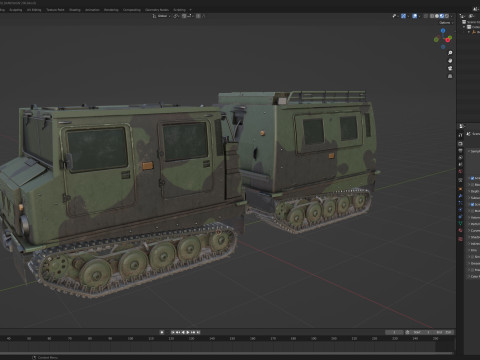Switch to the Sculpting workspace tab
The height and width of the screenshot is (360, 480).
(x=16, y=10)
